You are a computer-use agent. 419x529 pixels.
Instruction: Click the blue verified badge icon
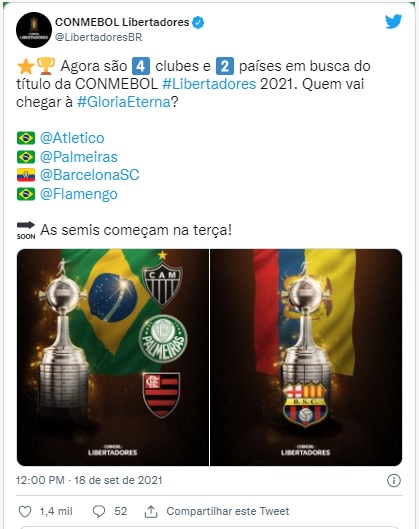pyautogui.click(x=198, y=23)
